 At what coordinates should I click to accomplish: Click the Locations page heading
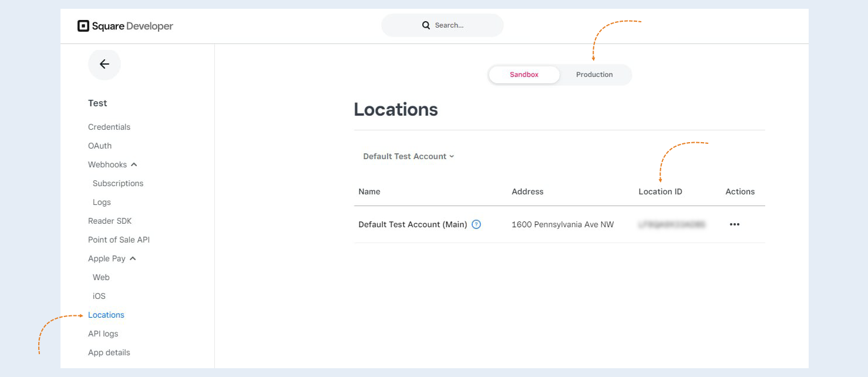coord(396,109)
